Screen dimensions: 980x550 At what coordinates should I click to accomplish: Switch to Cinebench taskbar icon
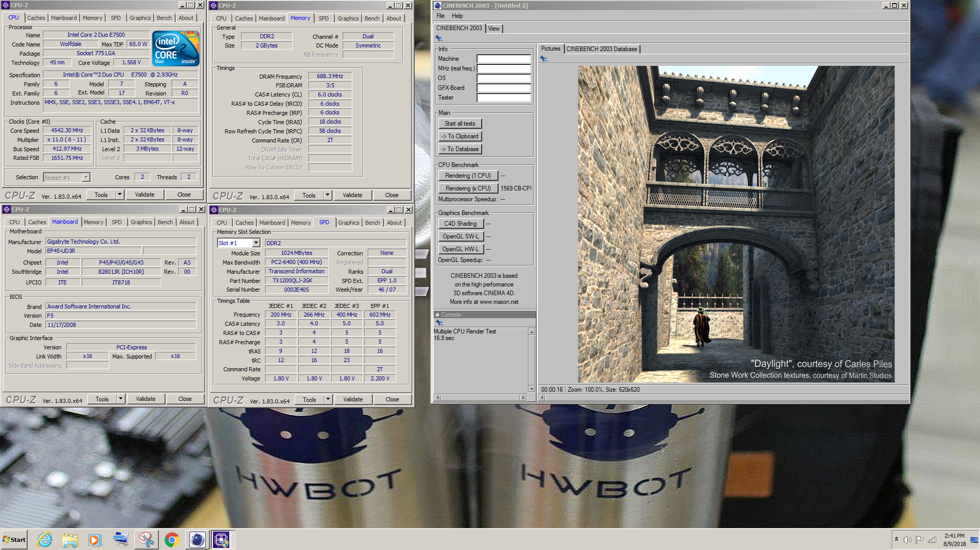[197, 539]
